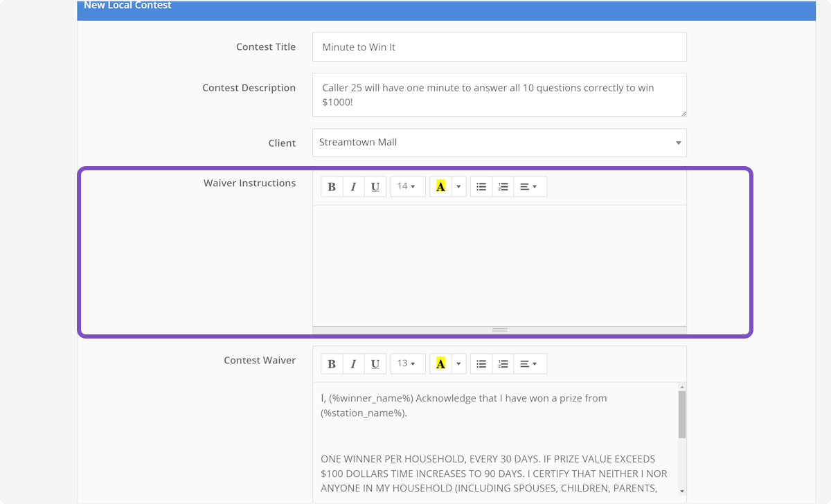Open the font size dropdown in Waiver Instructions
The width and height of the screenshot is (831, 504).
(407, 186)
